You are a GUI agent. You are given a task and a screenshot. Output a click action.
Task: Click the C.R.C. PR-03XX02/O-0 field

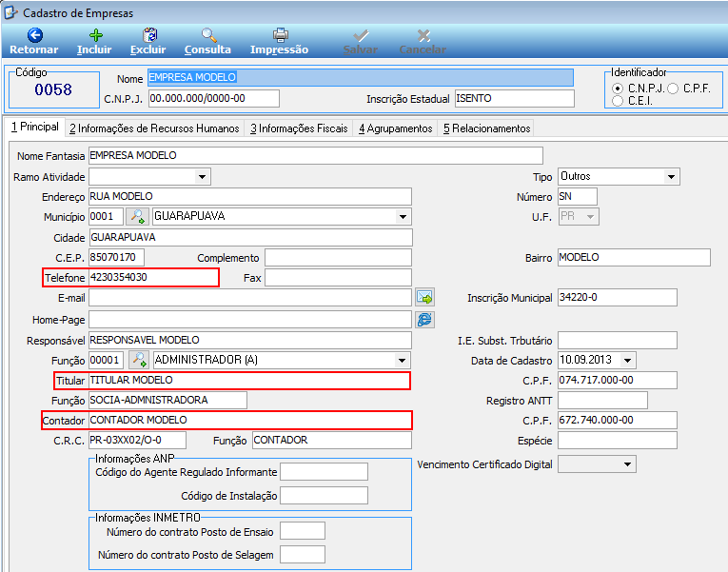[137, 440]
